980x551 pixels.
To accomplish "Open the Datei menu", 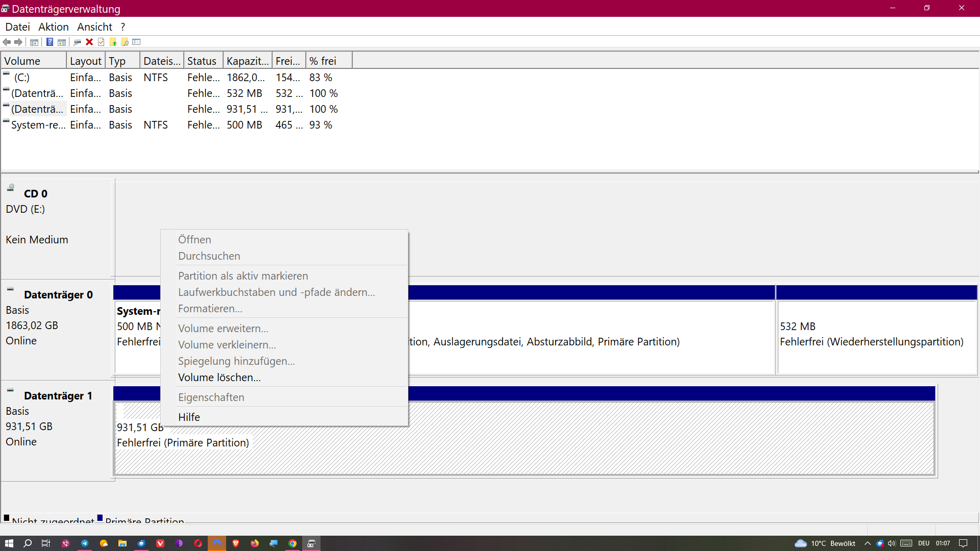I will (x=17, y=27).
